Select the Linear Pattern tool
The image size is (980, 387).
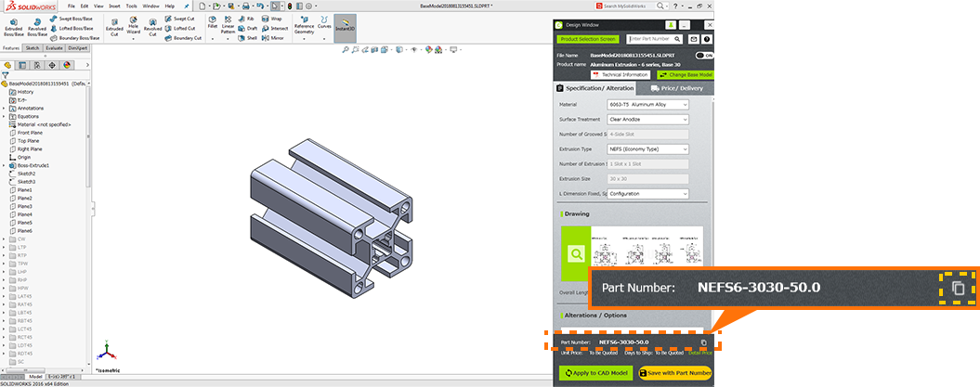pos(228,26)
